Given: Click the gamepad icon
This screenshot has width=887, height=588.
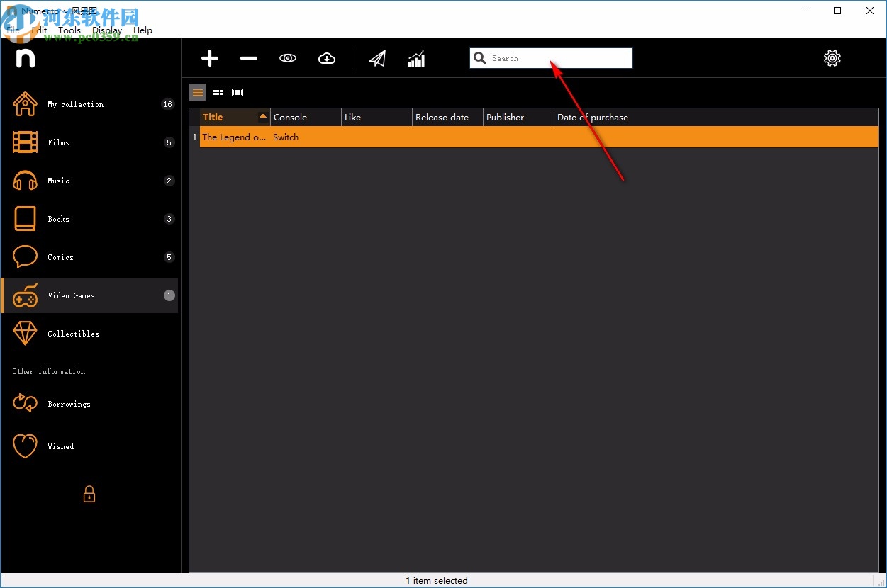Looking at the screenshot, I should point(25,295).
